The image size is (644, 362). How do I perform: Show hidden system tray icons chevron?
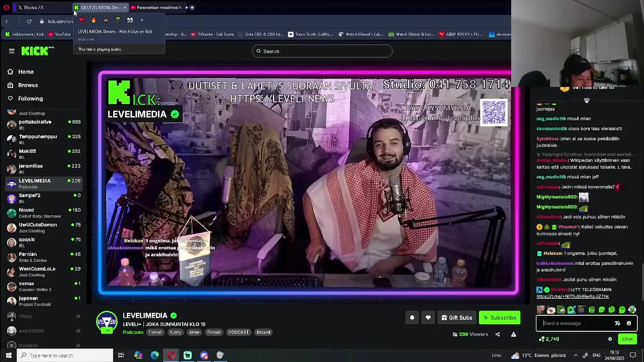[x=576, y=355]
